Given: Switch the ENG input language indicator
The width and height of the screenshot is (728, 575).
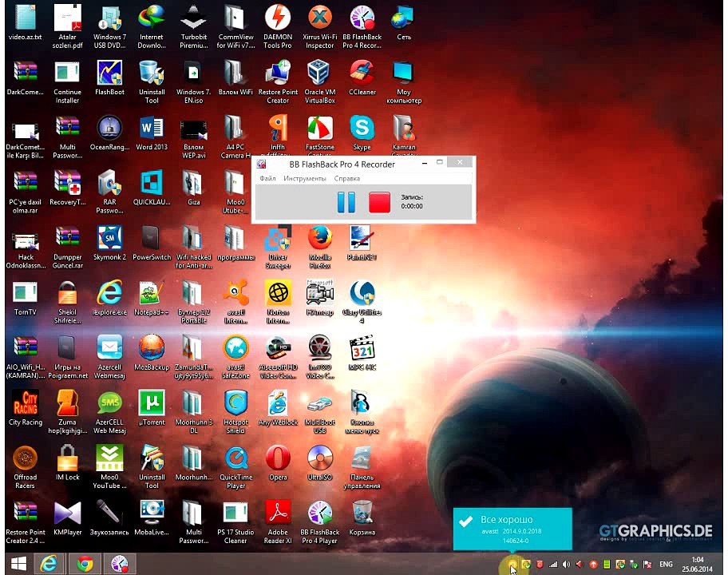Looking at the screenshot, I should pos(666,565).
